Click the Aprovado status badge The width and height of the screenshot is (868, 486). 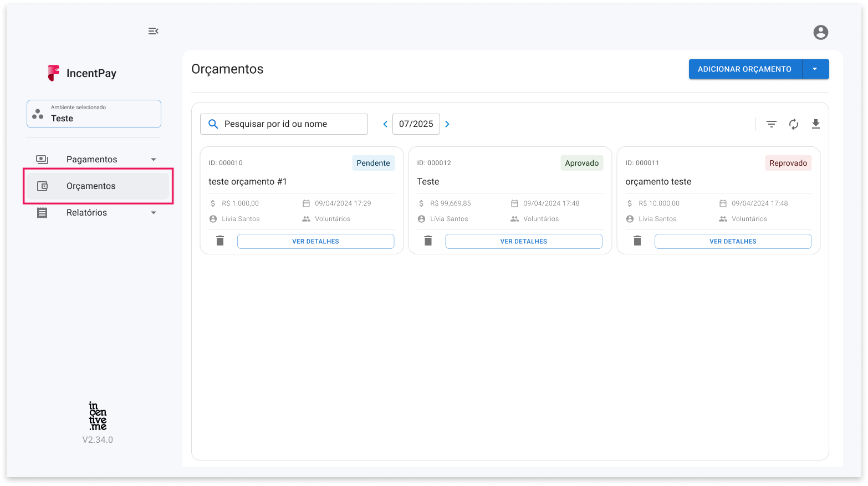[x=582, y=163]
